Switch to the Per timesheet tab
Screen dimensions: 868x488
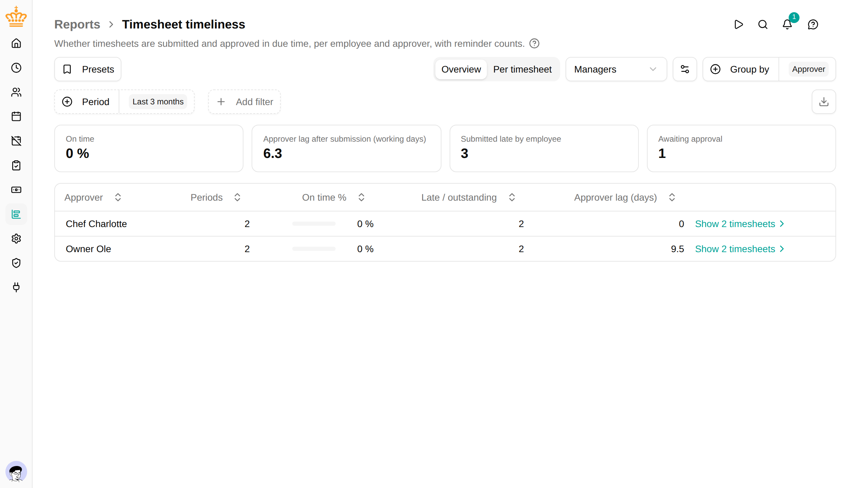522,69
